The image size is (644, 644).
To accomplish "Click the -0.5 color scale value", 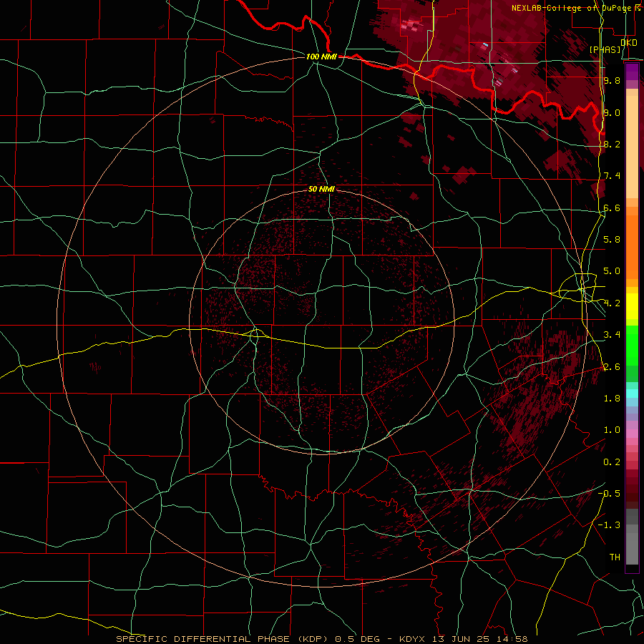I will point(609,493).
